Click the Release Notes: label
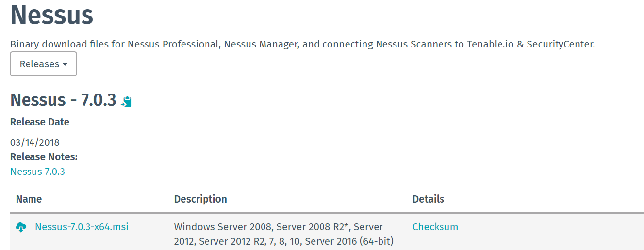 point(44,157)
